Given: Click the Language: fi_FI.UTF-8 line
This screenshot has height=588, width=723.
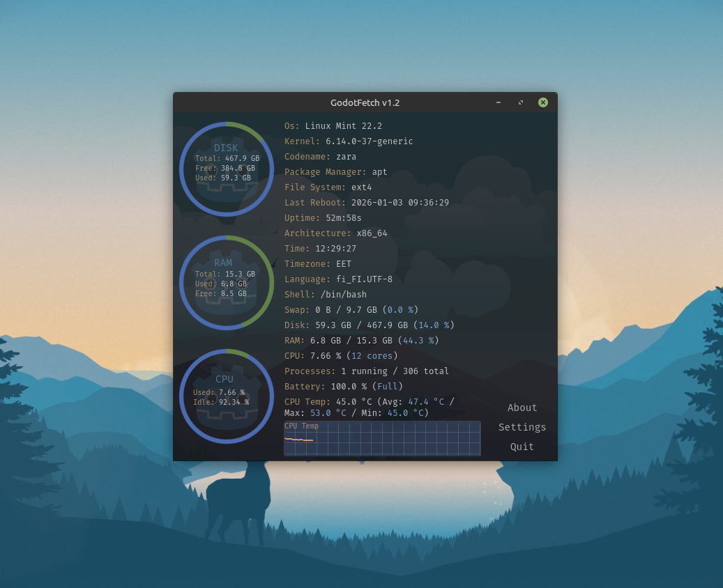Looking at the screenshot, I should pyautogui.click(x=338, y=279).
